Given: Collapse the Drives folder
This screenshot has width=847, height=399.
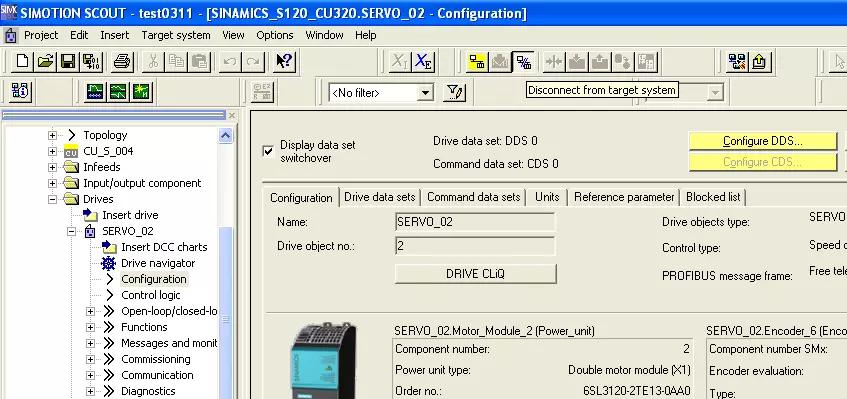Looking at the screenshot, I should [x=52, y=199].
